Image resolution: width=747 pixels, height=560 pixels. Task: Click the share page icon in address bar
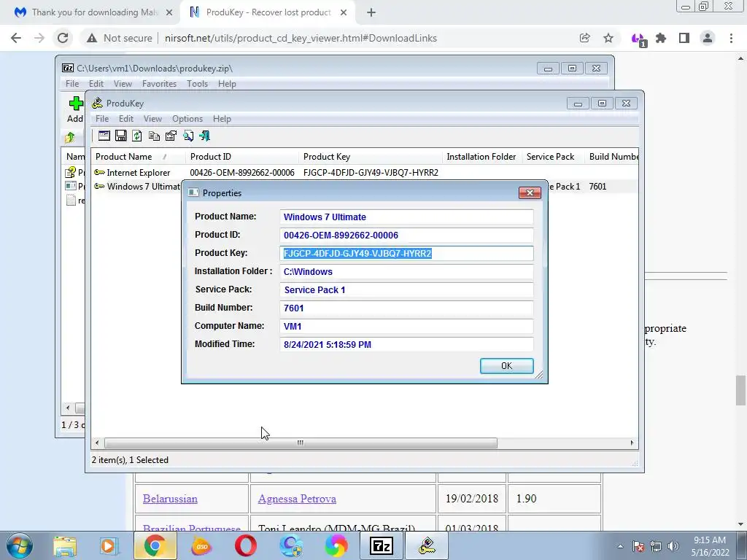point(584,38)
